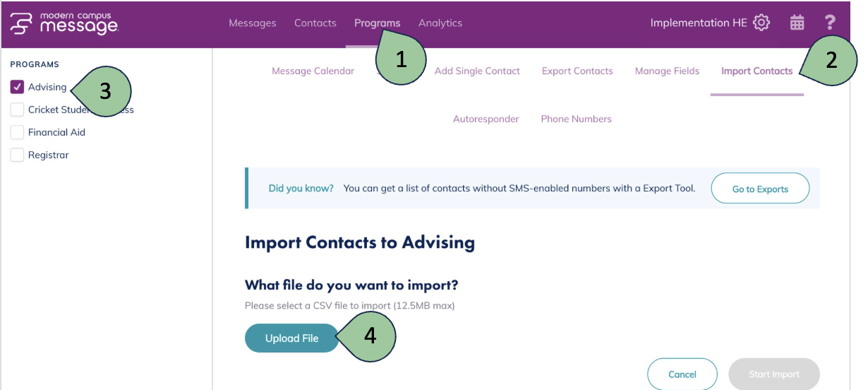Open the Add Single Contact tab

click(477, 71)
